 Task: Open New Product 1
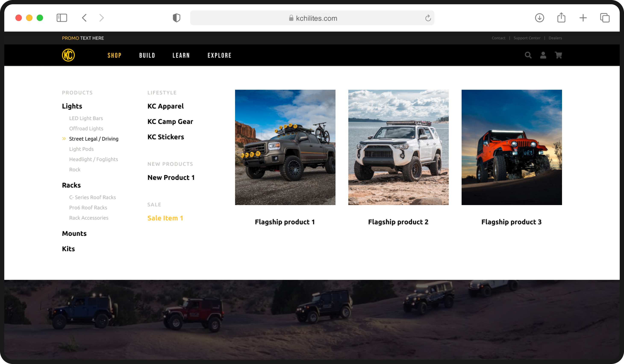click(171, 178)
